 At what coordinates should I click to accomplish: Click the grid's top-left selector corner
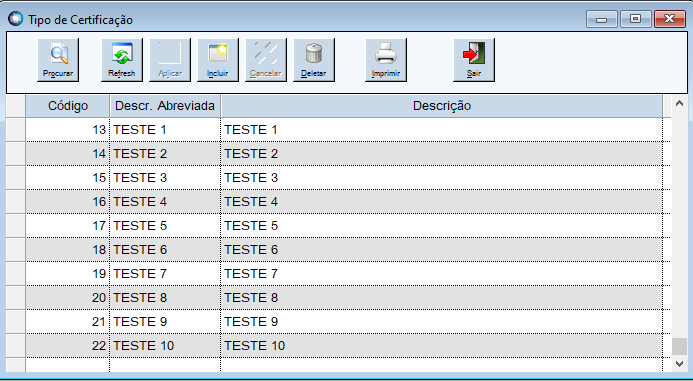click(16, 106)
